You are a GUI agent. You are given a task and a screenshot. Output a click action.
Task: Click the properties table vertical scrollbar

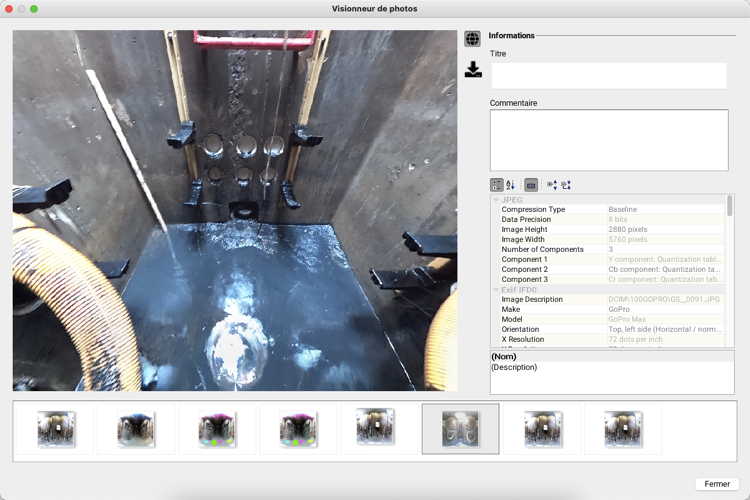point(730,206)
